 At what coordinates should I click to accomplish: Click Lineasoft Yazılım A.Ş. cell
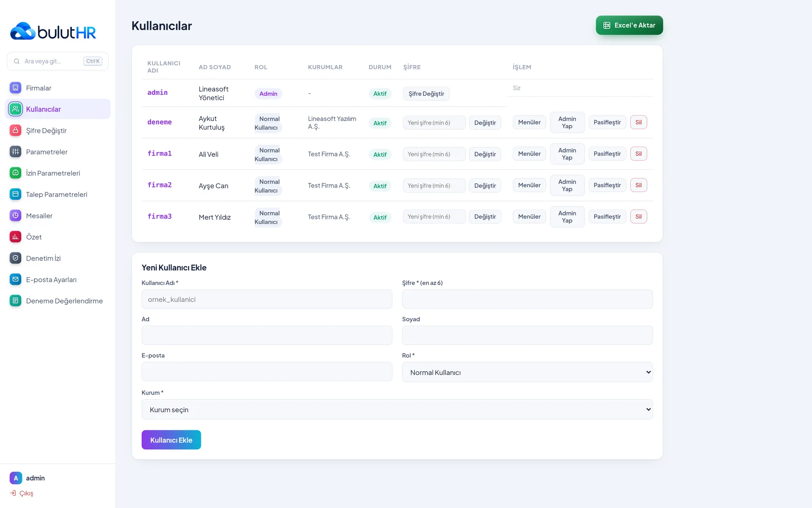pyautogui.click(x=332, y=122)
